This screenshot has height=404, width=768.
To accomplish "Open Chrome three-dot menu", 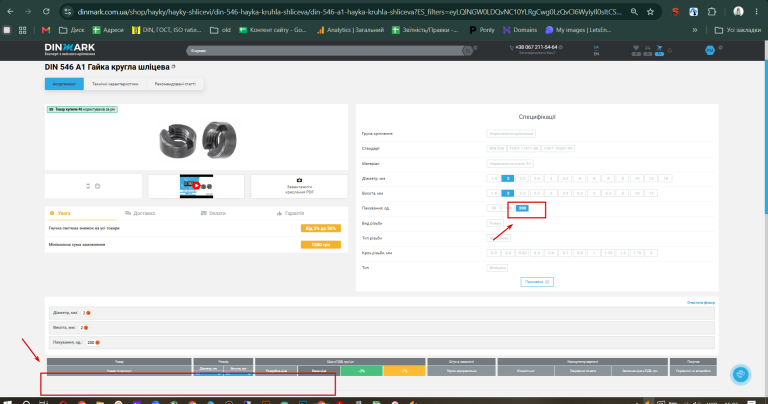I will (757, 11).
